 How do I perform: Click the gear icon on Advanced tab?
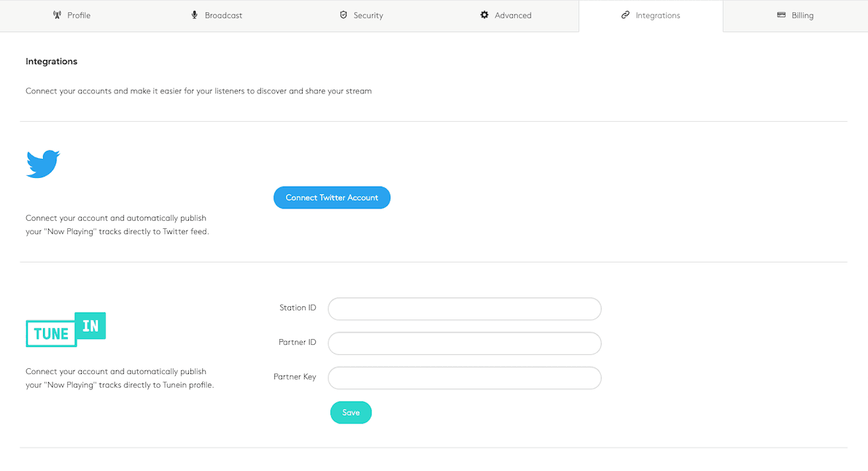tap(484, 15)
